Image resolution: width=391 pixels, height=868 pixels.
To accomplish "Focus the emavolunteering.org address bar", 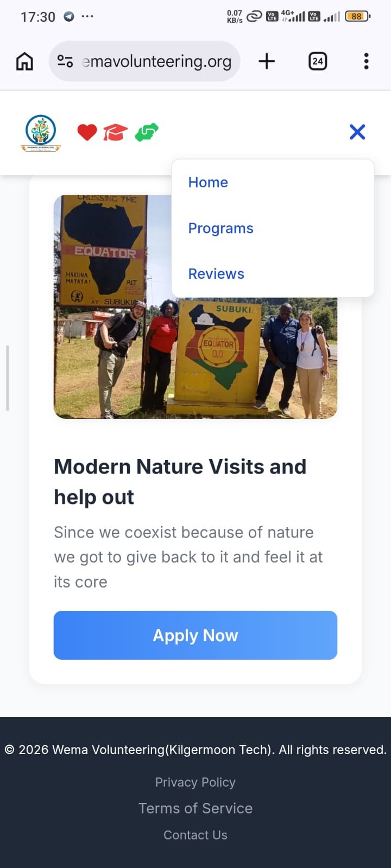I will (x=157, y=61).
